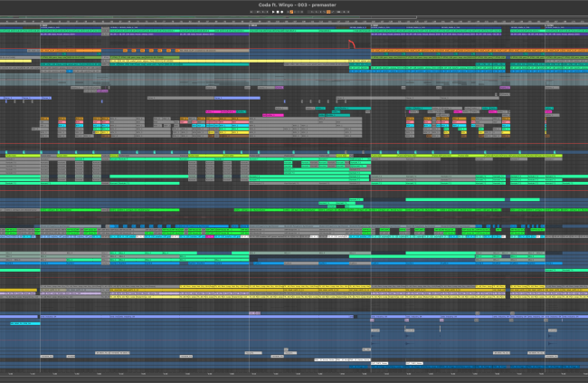Toggle the orange cycle button beside the transport
This screenshot has width=588, height=383.
(291, 12)
